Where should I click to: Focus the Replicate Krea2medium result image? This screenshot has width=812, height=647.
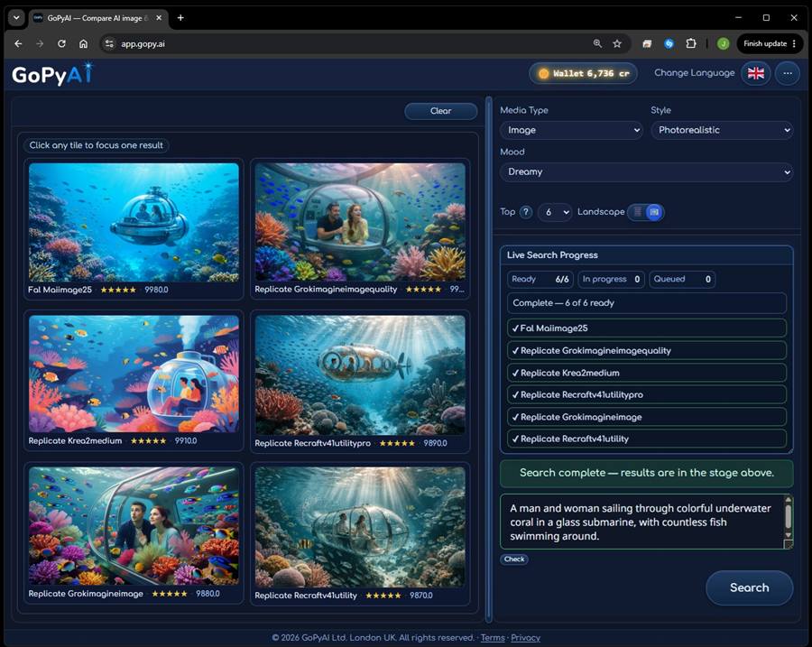point(134,374)
